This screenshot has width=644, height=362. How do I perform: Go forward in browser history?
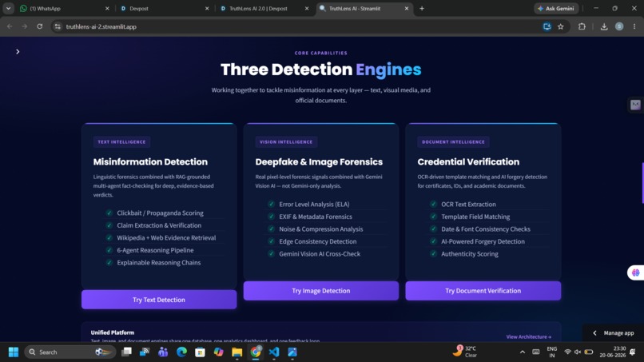click(x=25, y=26)
